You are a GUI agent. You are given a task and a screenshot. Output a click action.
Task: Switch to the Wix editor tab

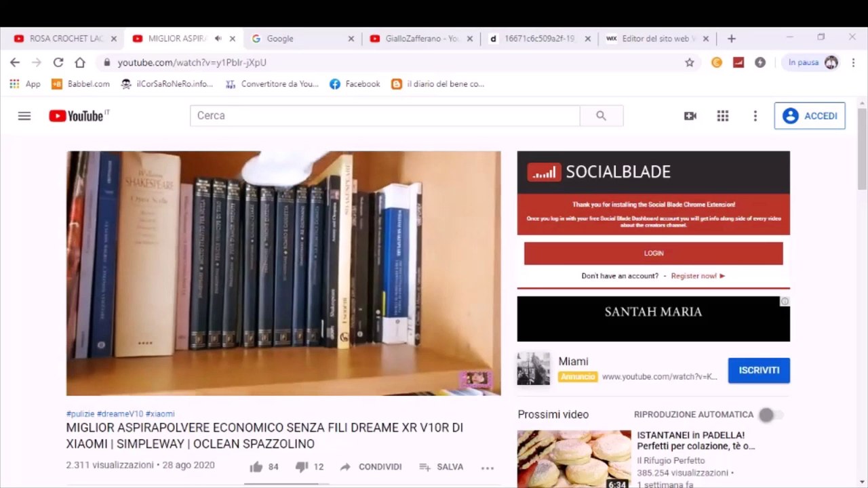658,39
